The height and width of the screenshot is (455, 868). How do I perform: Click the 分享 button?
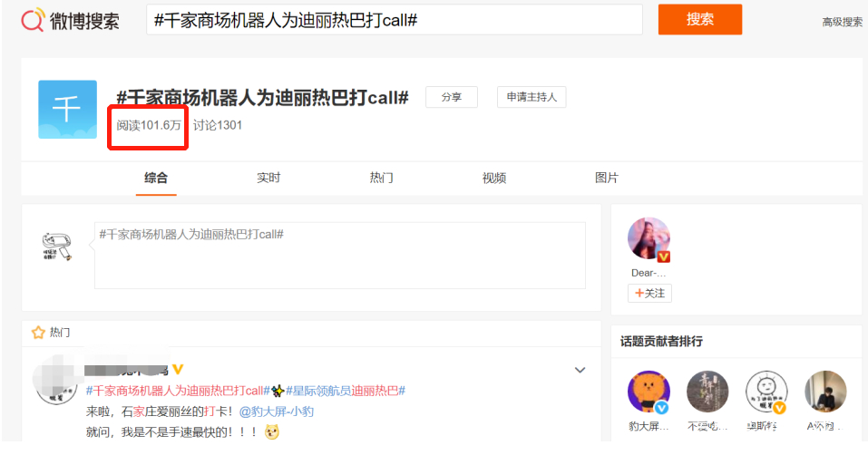tap(451, 97)
